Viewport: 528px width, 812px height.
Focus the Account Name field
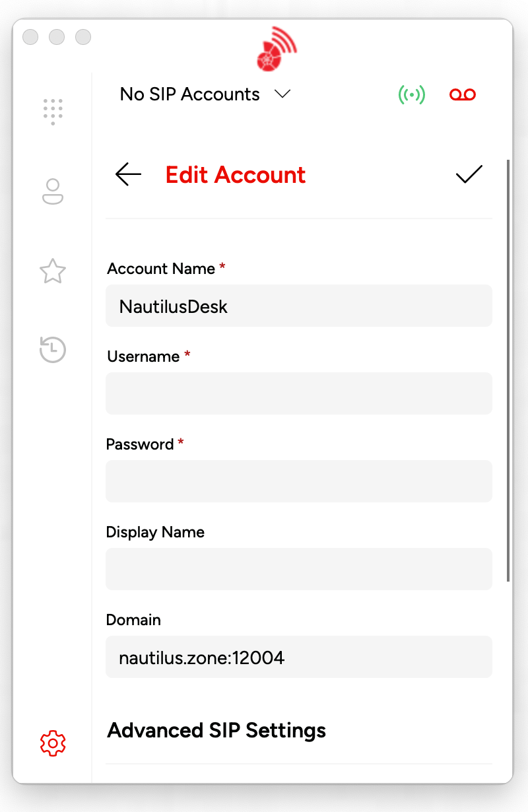[299, 306]
